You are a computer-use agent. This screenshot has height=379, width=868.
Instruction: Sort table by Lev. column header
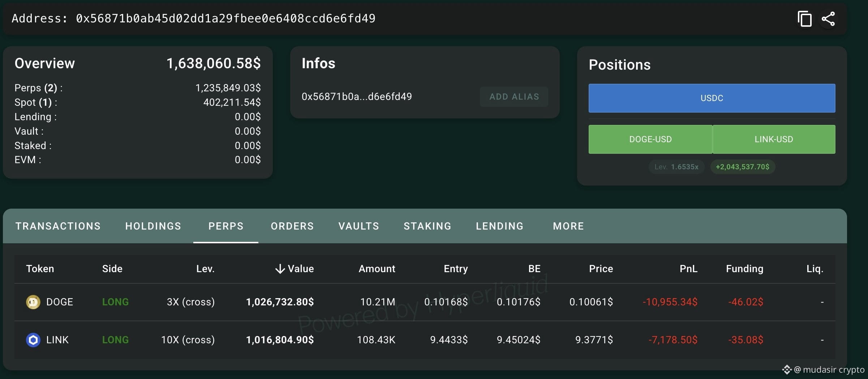click(x=205, y=269)
